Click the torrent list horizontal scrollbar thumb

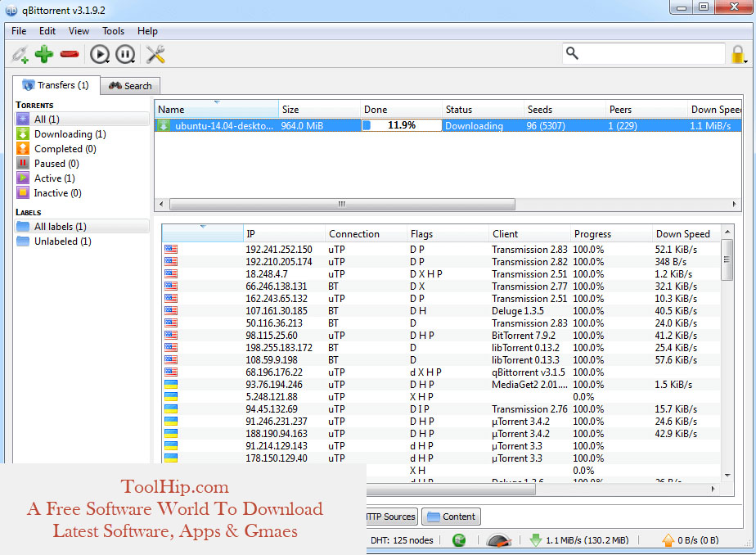342,204
